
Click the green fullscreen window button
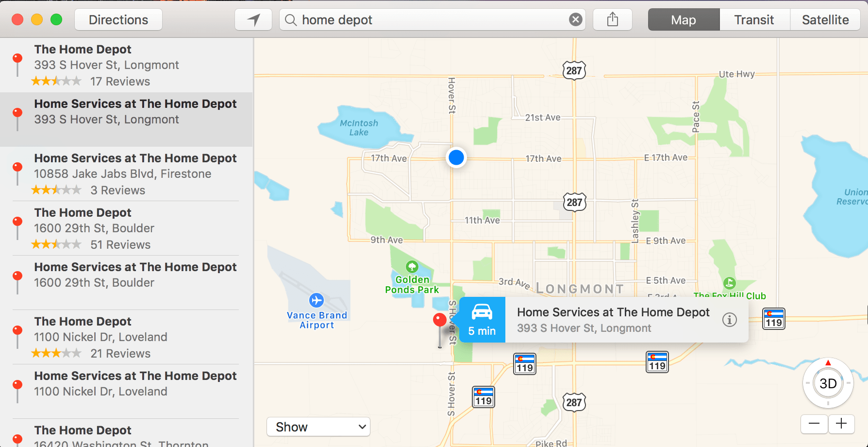click(56, 19)
